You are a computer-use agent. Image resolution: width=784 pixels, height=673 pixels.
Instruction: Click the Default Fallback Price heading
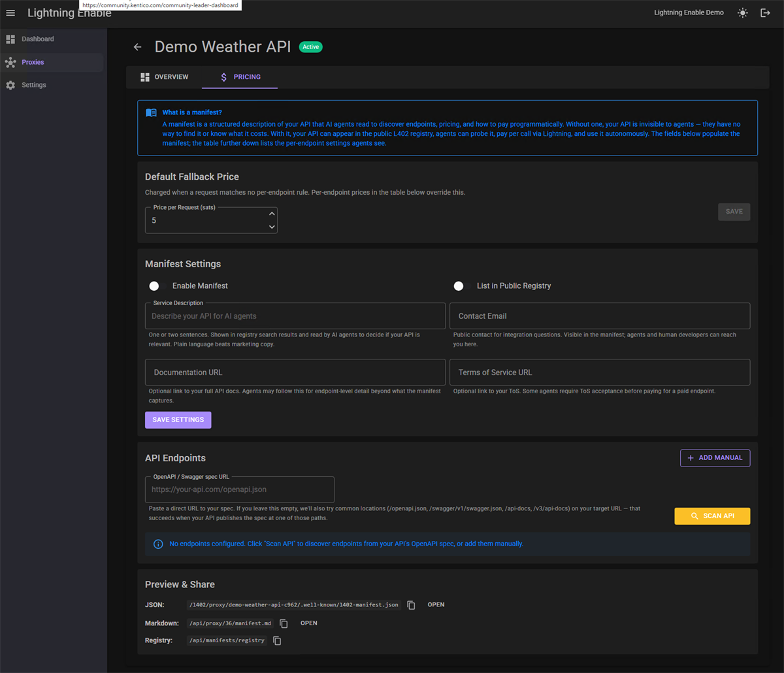(x=192, y=177)
